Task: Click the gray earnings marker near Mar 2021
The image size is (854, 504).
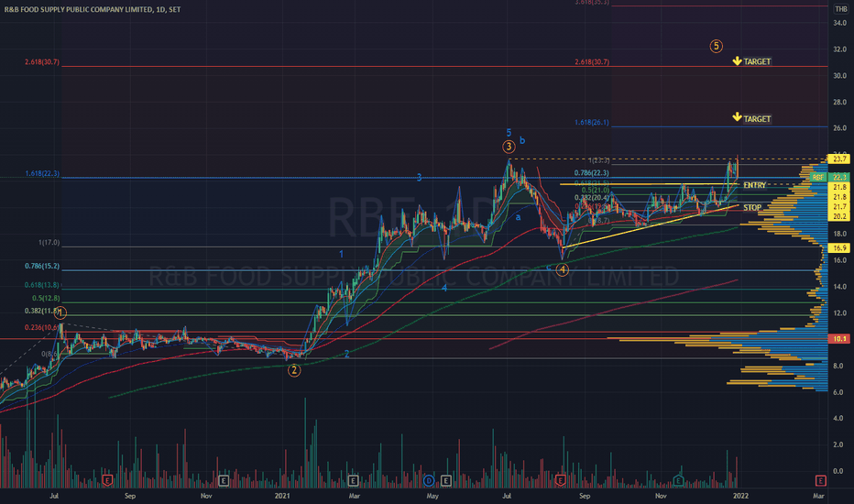Action: point(353,480)
